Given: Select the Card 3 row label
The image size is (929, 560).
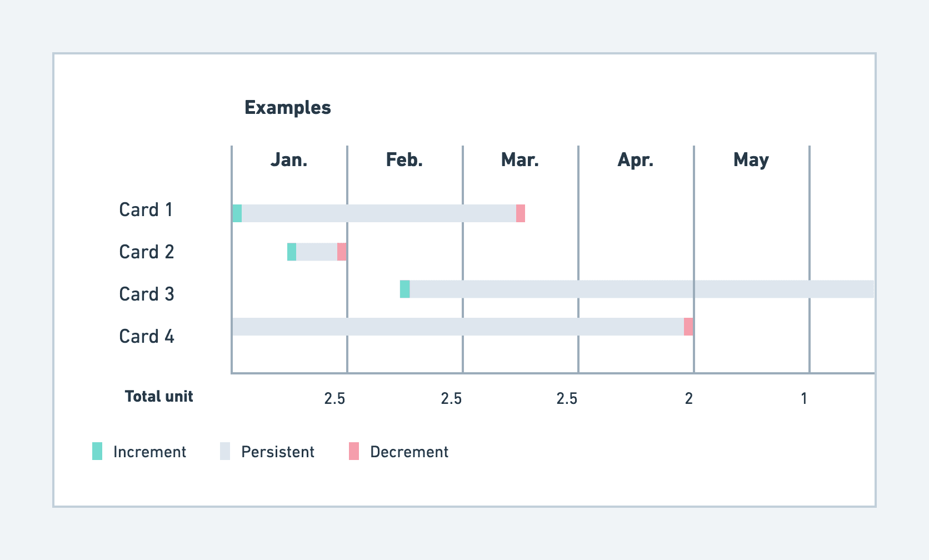Looking at the screenshot, I should pyautogui.click(x=147, y=294).
